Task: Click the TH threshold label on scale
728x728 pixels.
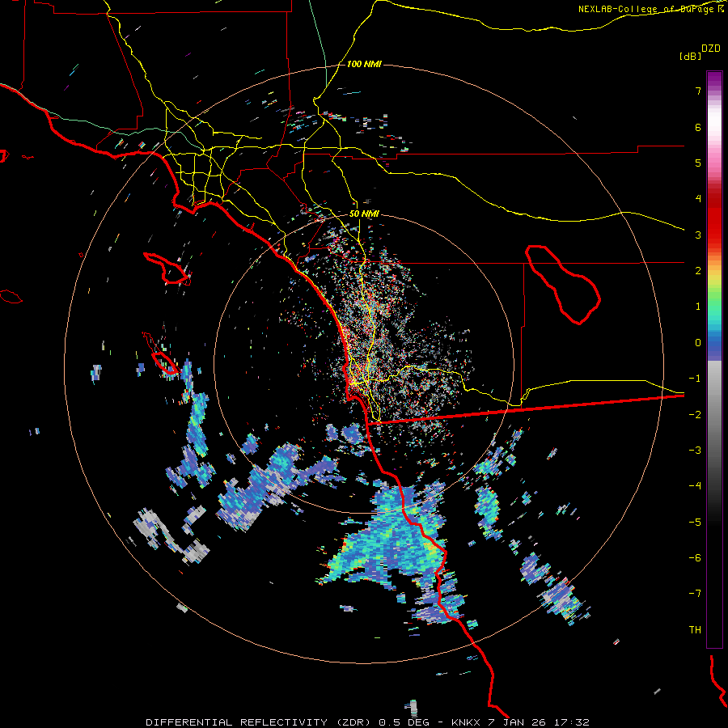Action: point(695,630)
